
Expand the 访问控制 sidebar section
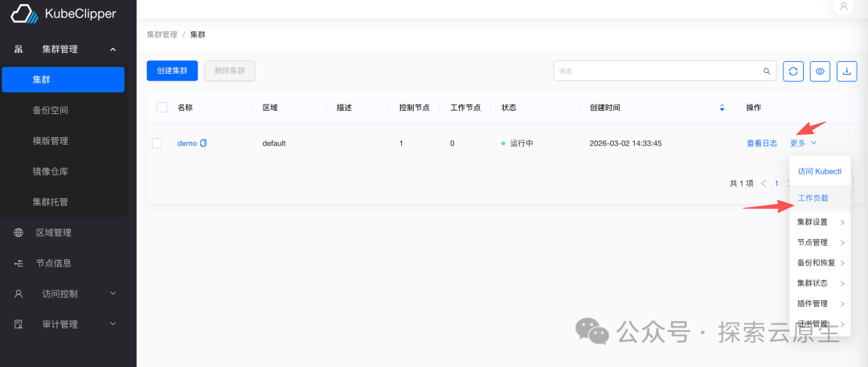[x=113, y=293]
